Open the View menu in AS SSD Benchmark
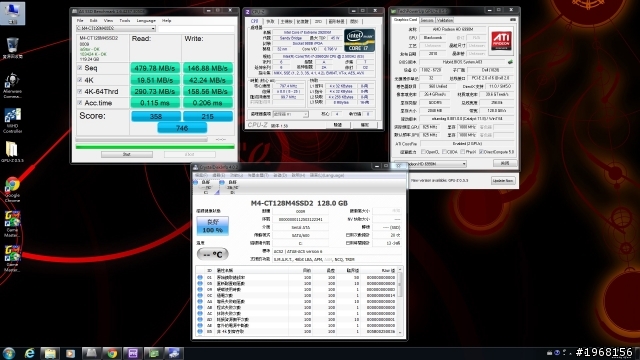 coord(108,20)
